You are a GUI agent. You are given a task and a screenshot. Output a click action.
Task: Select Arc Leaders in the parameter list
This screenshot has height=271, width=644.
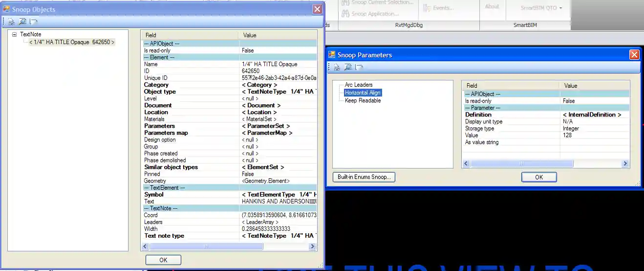[x=358, y=85]
